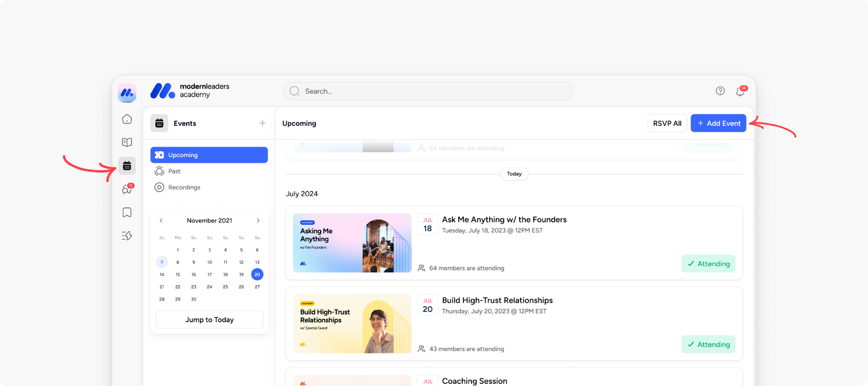Click Thursday, July 20, 2023 @ 12PM EST
This screenshot has height=386, width=868.
[x=494, y=311]
